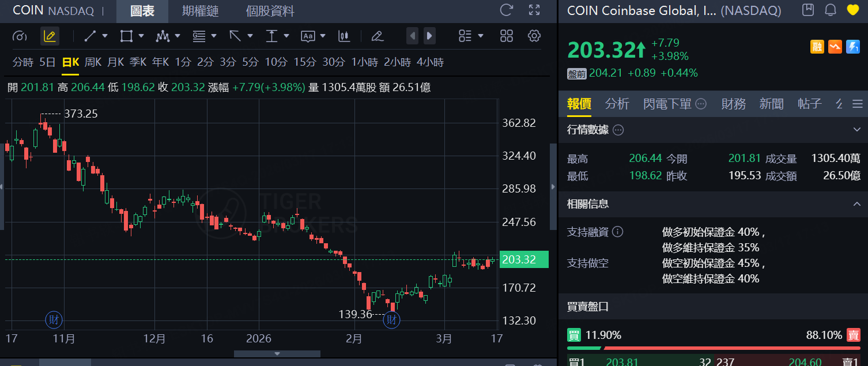Toggle the yellow drawing pencil tool
Screen dimensions: 868x366
pyautogui.click(x=50, y=36)
